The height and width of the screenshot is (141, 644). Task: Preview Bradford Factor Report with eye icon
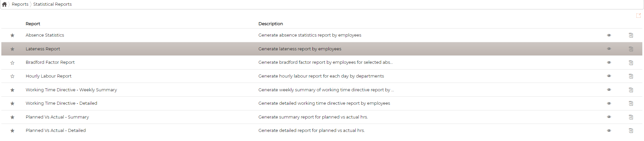(x=609, y=62)
